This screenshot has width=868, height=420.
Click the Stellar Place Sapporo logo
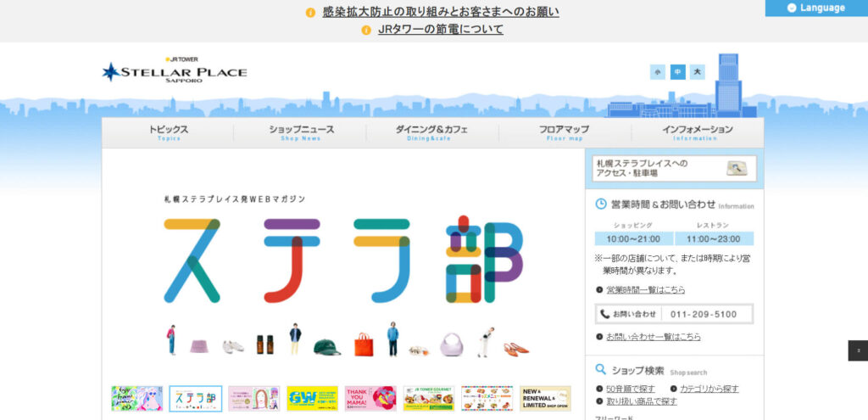point(175,70)
